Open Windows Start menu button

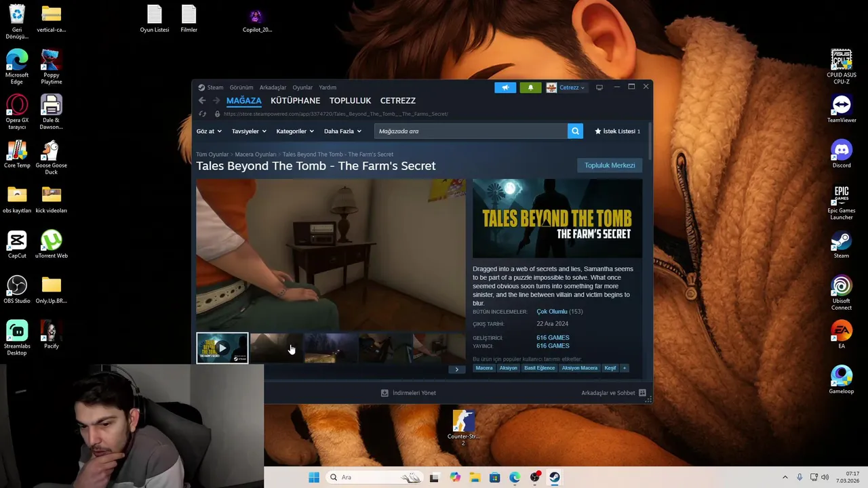pos(314,477)
